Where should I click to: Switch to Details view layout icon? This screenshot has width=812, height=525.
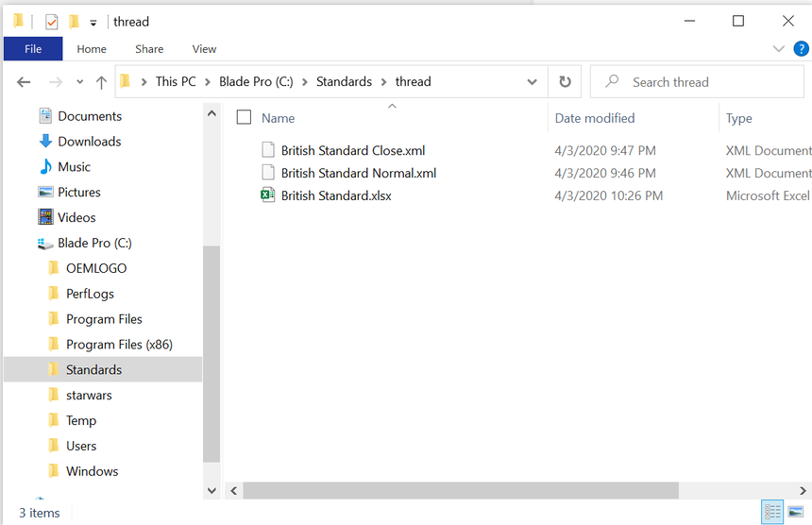click(772, 512)
